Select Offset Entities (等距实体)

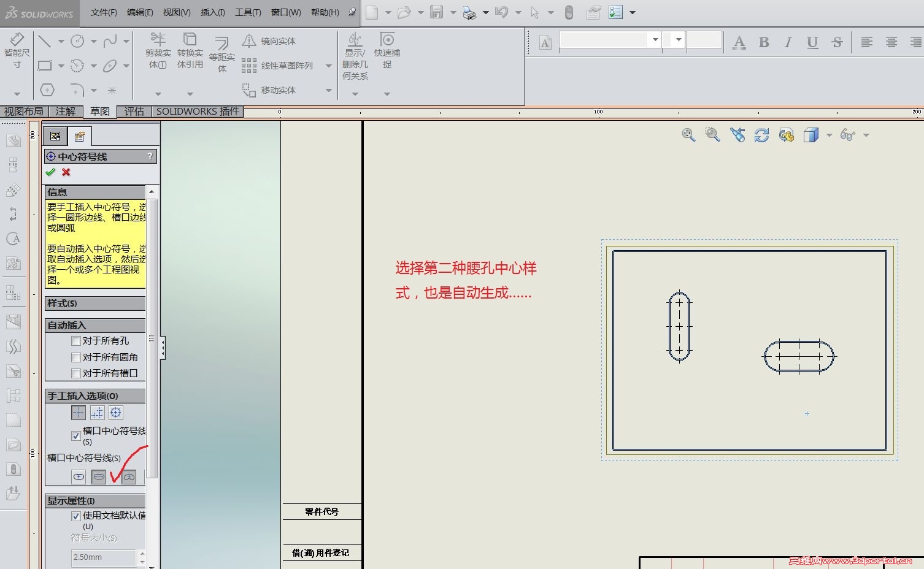pyautogui.click(x=222, y=55)
